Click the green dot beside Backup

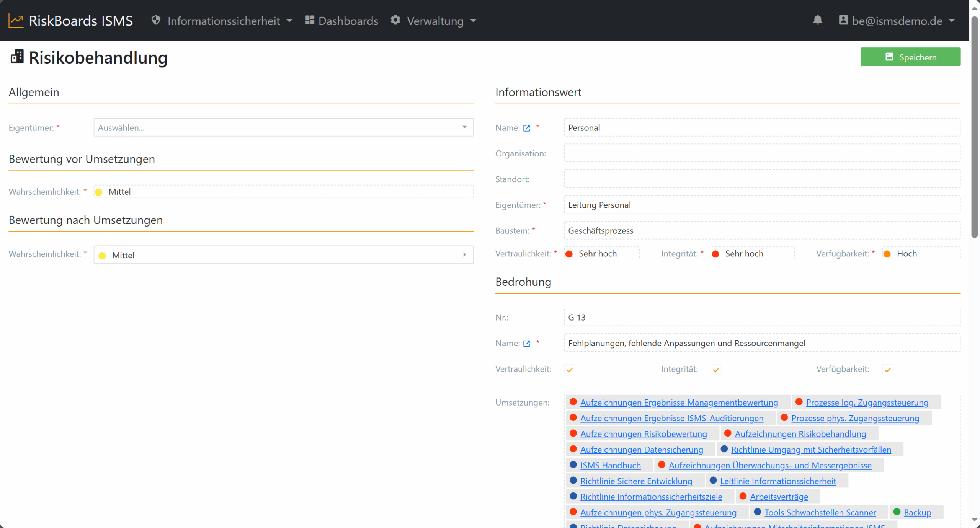click(897, 512)
